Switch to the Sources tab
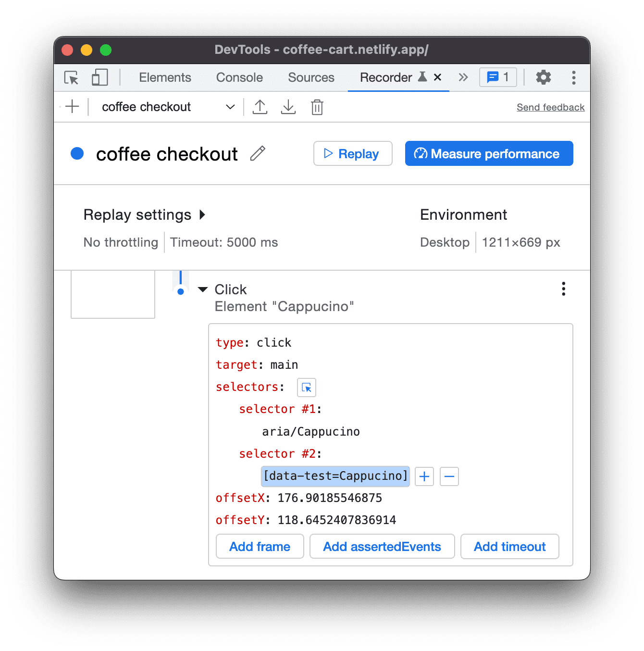This screenshot has width=644, height=651. [x=311, y=77]
